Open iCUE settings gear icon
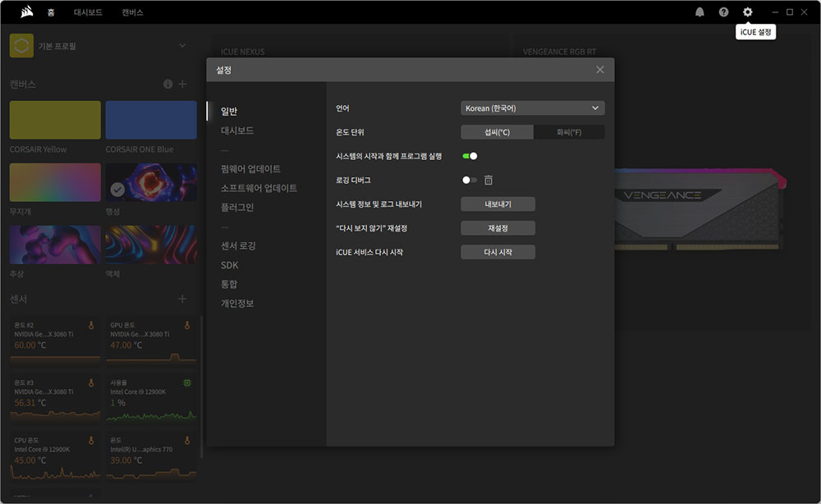 tap(748, 12)
